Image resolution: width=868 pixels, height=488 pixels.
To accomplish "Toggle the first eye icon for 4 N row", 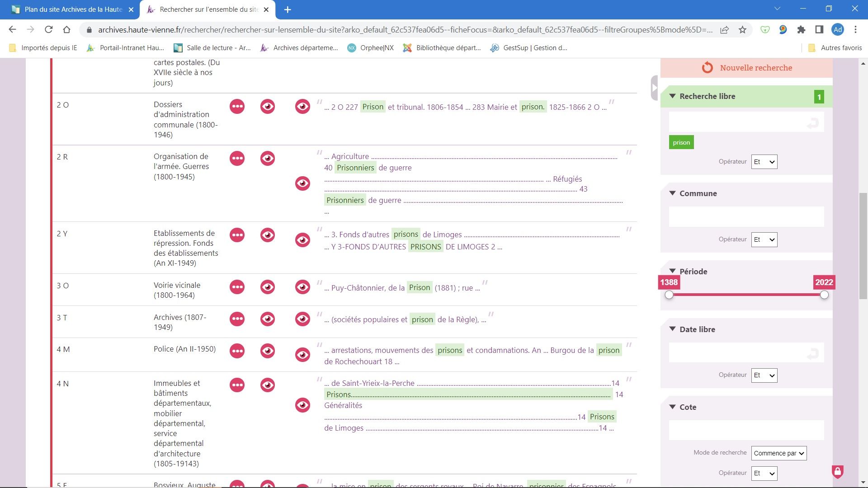I will 268,385.
